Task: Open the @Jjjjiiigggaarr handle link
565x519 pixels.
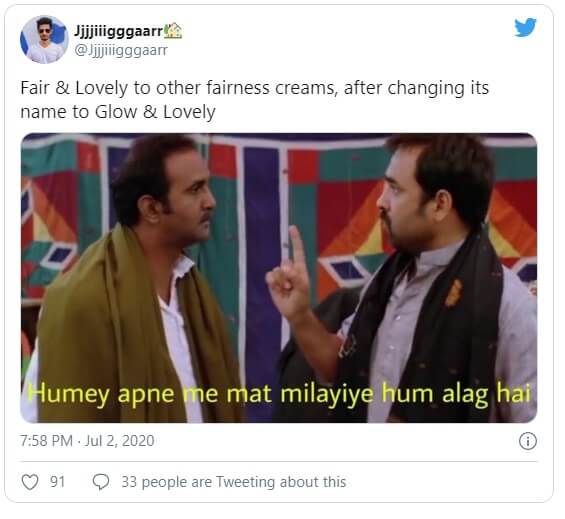Action: click(121, 50)
